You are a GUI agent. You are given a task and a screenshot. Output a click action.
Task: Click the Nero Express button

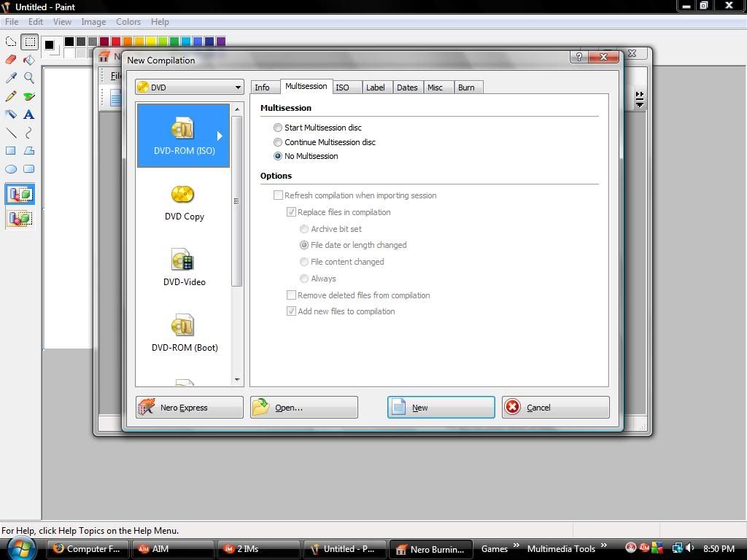(189, 408)
